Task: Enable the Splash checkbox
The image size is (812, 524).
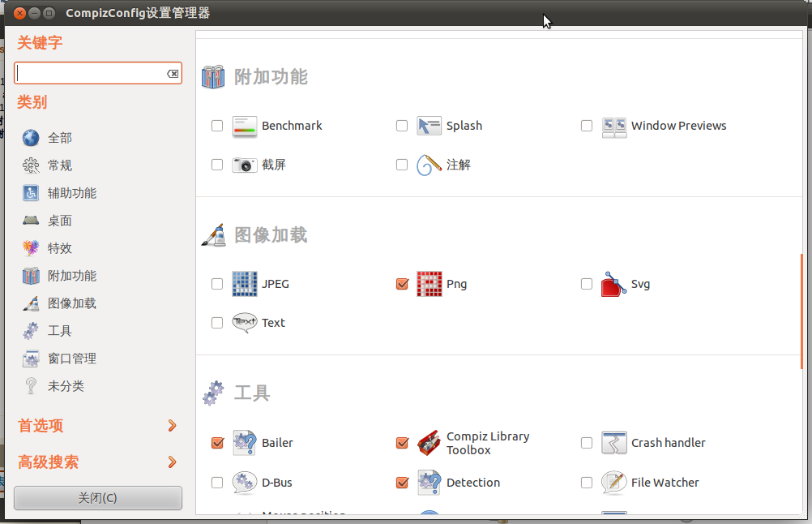Action: coord(402,126)
